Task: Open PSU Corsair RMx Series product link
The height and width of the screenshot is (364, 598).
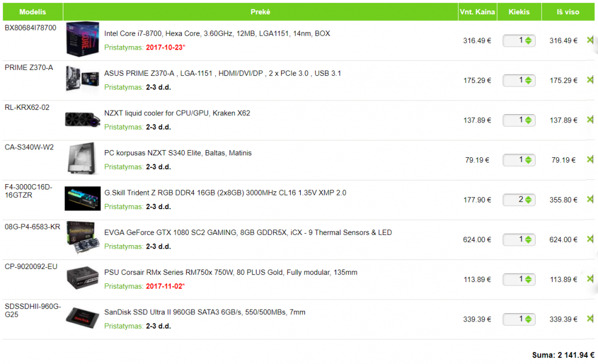Action: point(231,272)
